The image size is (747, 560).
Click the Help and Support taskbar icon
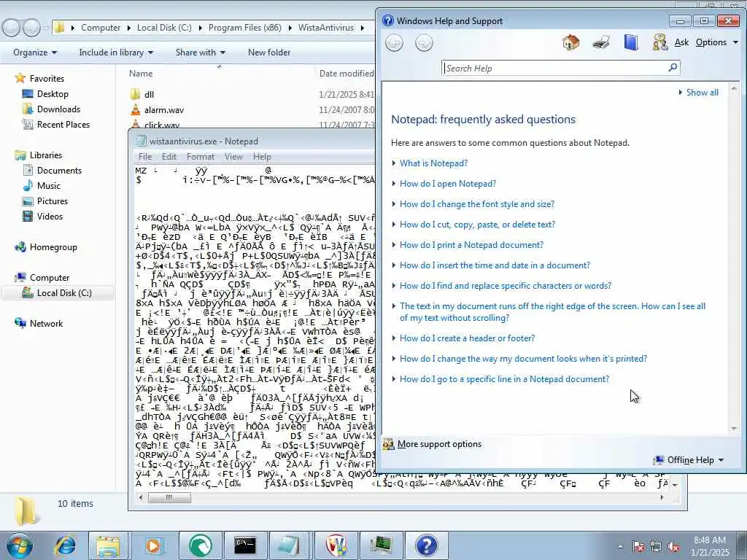point(426,545)
